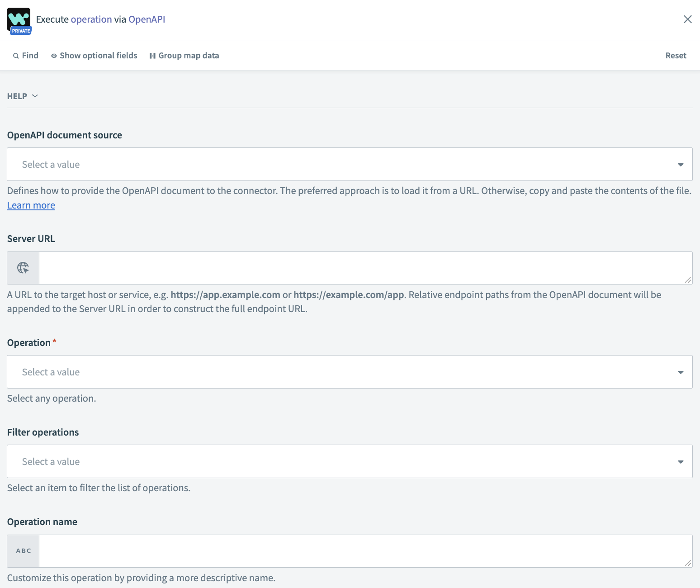Click the Workato PRIVATE connector logo
This screenshot has height=588, width=700.
(19, 20)
